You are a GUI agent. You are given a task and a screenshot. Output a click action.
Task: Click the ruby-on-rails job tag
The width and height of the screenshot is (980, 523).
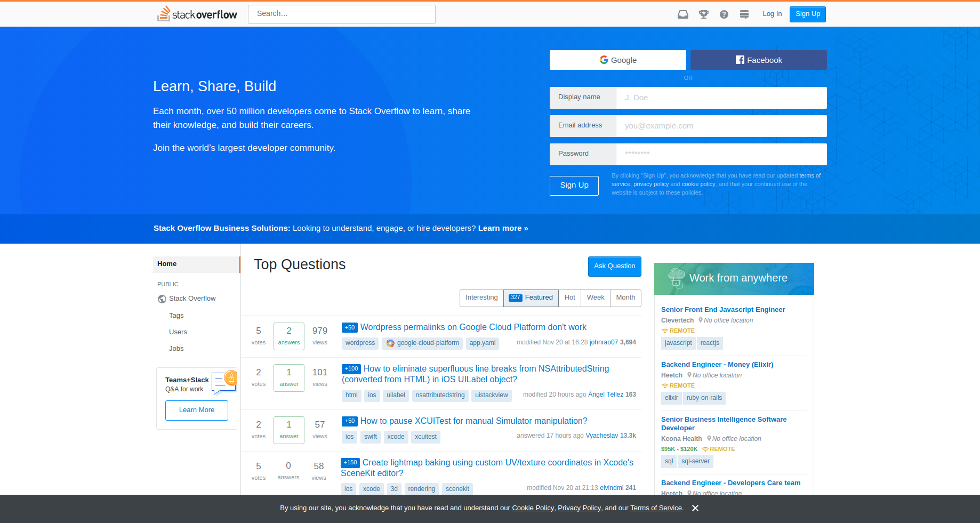point(704,398)
